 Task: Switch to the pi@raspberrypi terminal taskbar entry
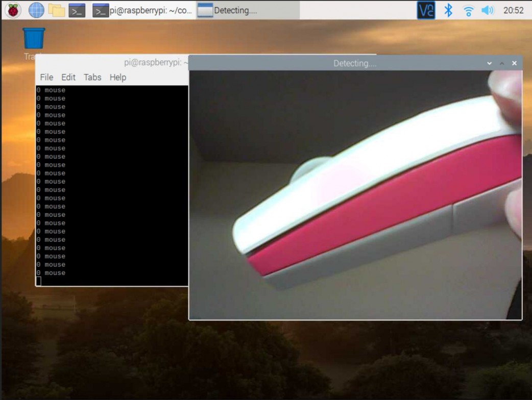(142, 10)
